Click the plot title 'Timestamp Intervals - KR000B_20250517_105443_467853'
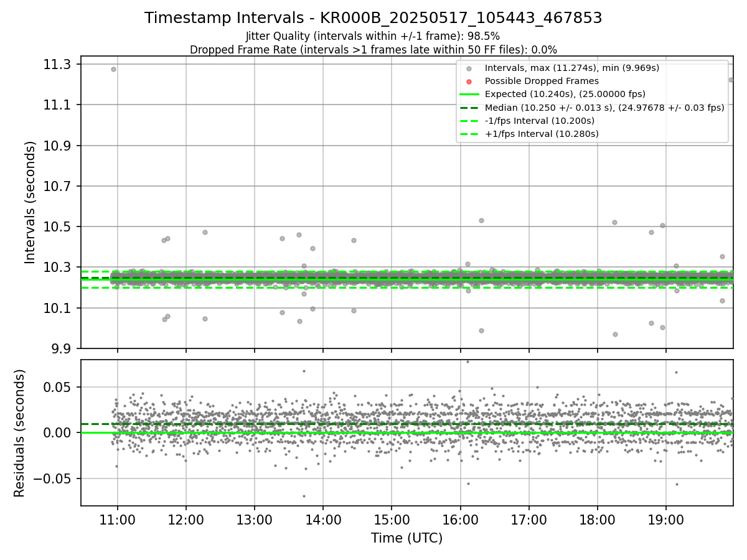 [x=373, y=18]
